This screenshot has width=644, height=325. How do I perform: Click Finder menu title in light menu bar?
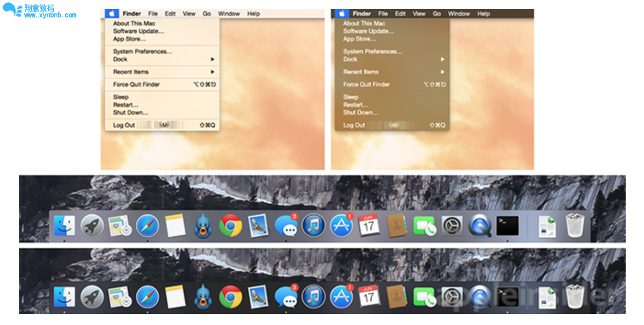tap(132, 14)
